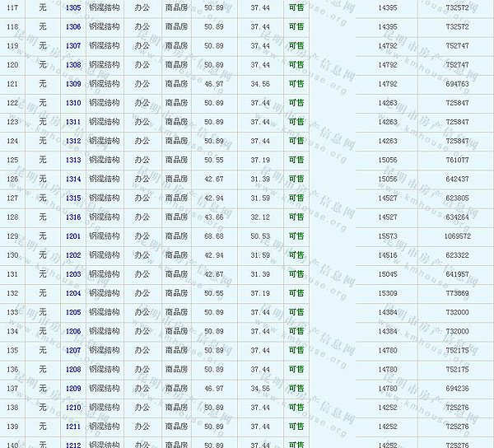Click room number 1201
Image resolution: width=494 pixels, height=448 pixels.
click(73, 236)
